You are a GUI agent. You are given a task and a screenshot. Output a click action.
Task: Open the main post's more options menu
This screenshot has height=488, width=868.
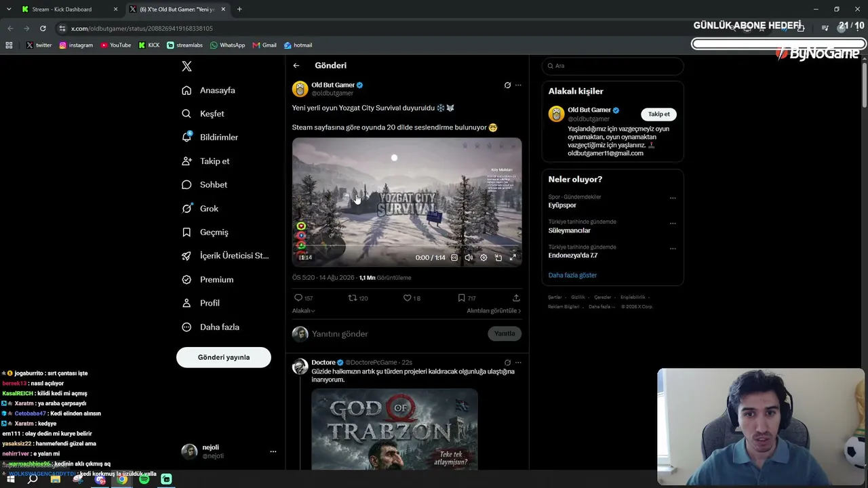(x=518, y=85)
